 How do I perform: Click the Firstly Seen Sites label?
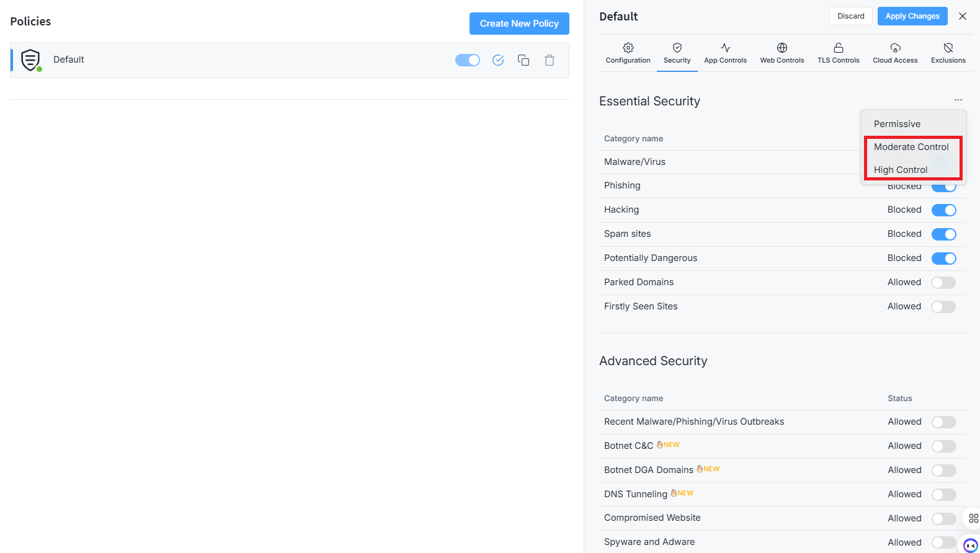tap(641, 306)
